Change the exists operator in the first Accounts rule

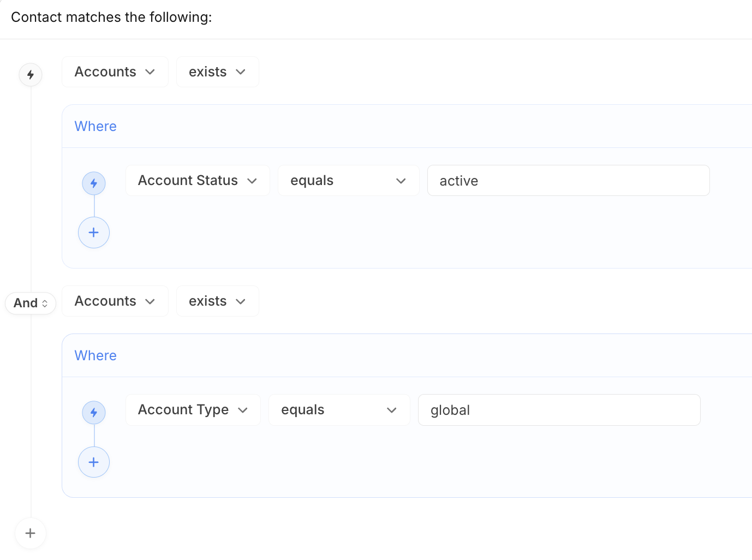coord(217,72)
